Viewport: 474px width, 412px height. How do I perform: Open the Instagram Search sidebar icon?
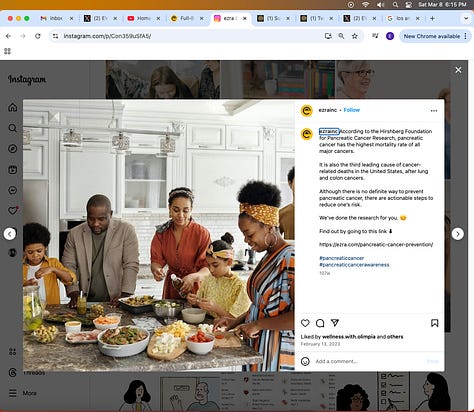click(x=13, y=128)
